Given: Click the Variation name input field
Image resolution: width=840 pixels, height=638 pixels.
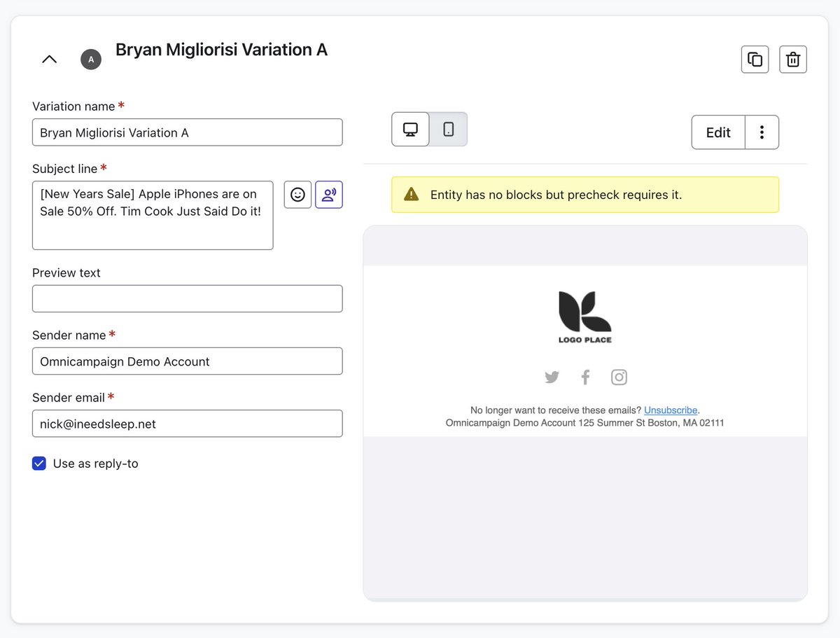Looking at the screenshot, I should [x=188, y=132].
